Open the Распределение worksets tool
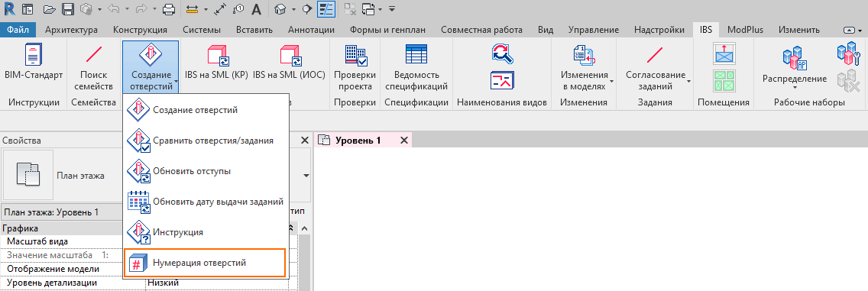The width and height of the screenshot is (868, 291). pyautogui.click(x=795, y=67)
